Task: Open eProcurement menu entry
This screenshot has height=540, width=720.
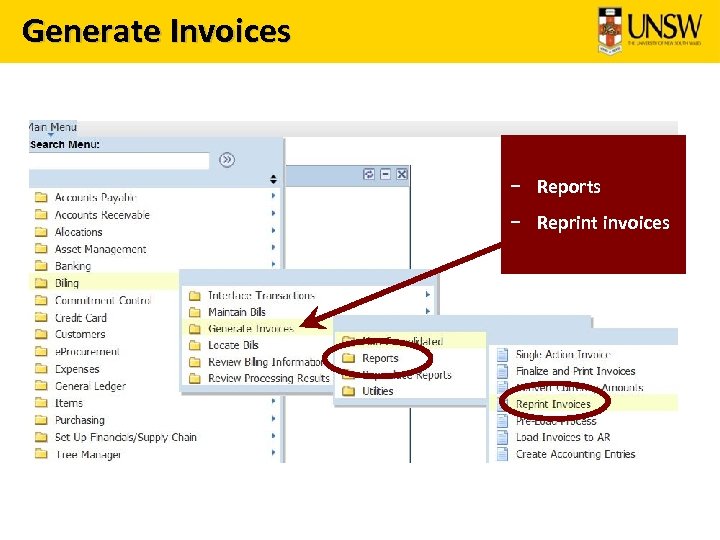Action: [87, 352]
